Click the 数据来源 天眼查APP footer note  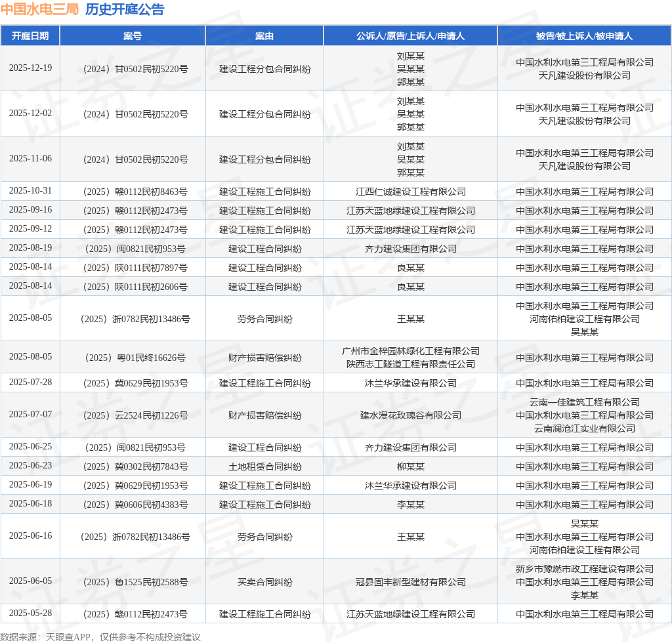[x=100, y=637]
